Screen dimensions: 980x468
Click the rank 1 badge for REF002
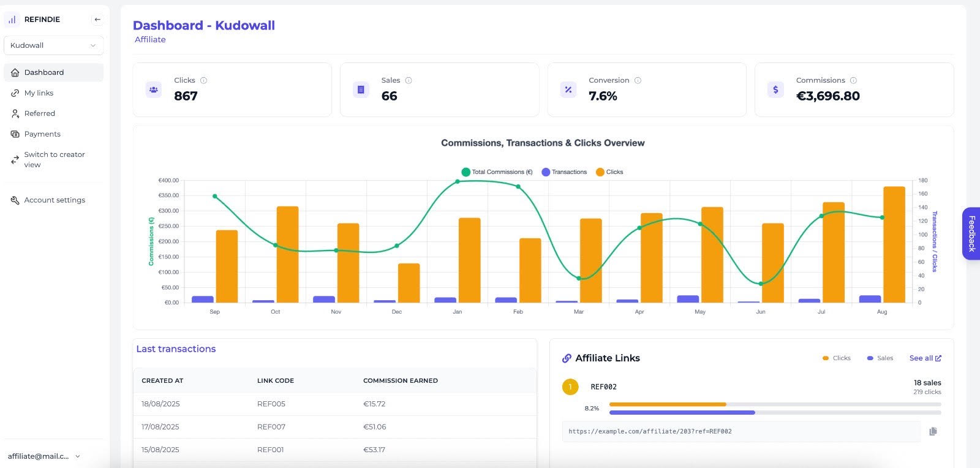570,387
